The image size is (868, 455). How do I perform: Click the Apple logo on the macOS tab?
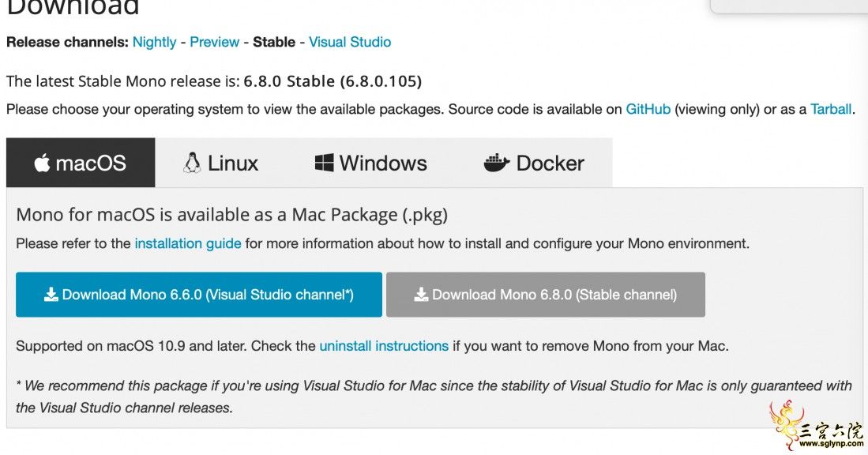(42, 163)
